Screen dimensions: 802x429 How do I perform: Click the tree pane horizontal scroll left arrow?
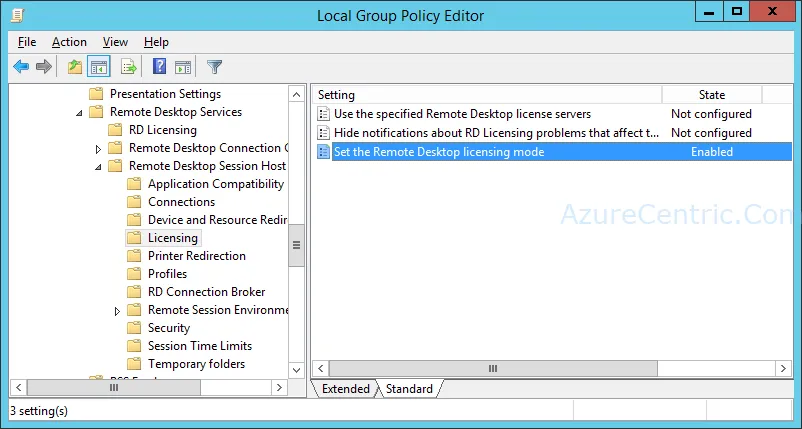pos(19,388)
